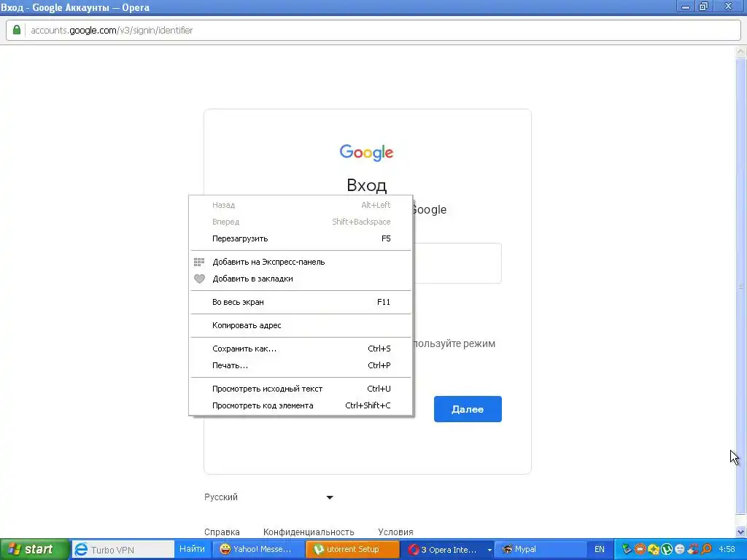Click the heart bookmark icon in context menu
This screenshot has height=560, width=747.
pos(199,279)
